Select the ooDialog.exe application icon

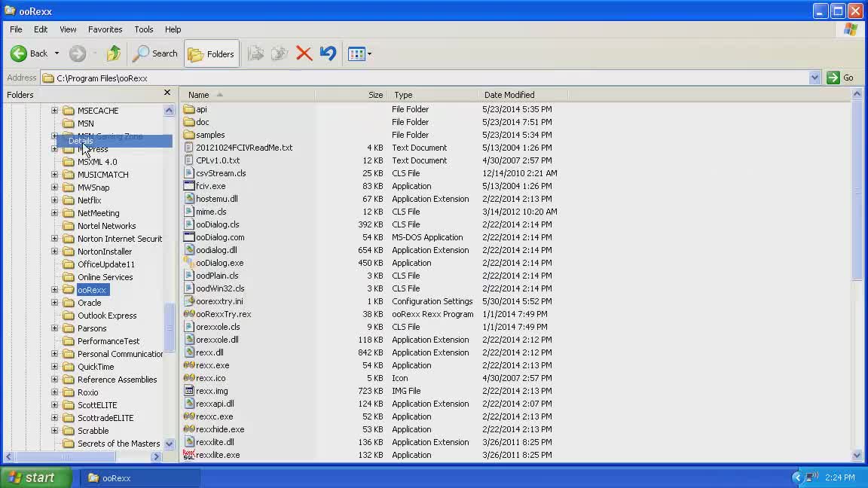(x=189, y=263)
